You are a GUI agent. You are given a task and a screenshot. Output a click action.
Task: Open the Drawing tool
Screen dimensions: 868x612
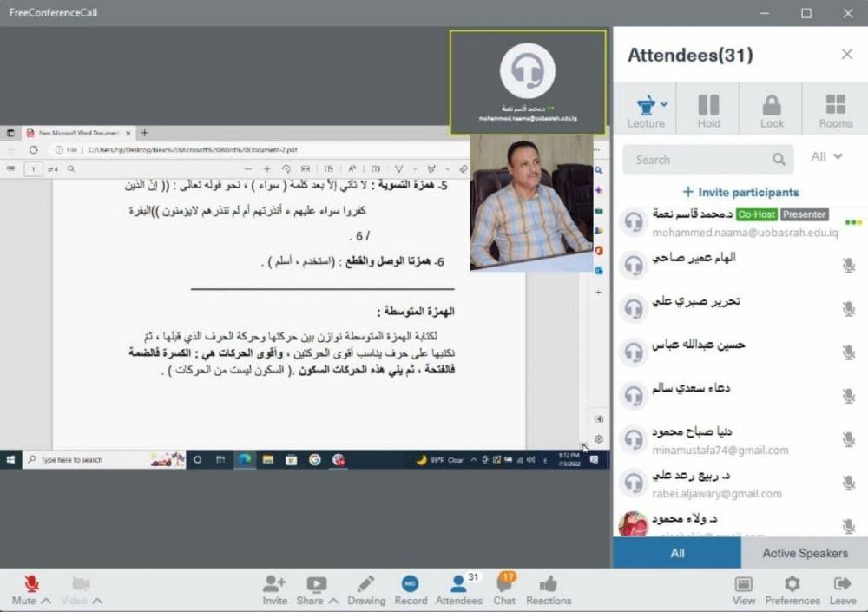click(x=366, y=585)
